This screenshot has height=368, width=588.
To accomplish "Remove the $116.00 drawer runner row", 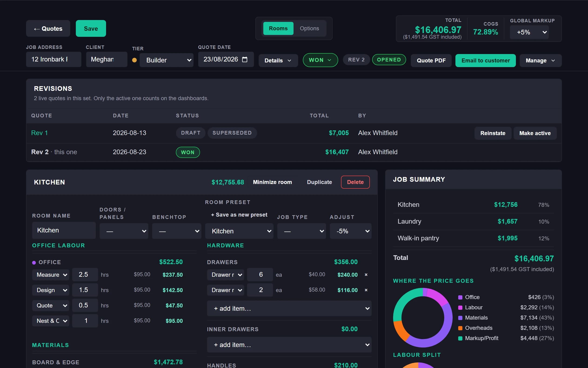I will [x=366, y=290].
